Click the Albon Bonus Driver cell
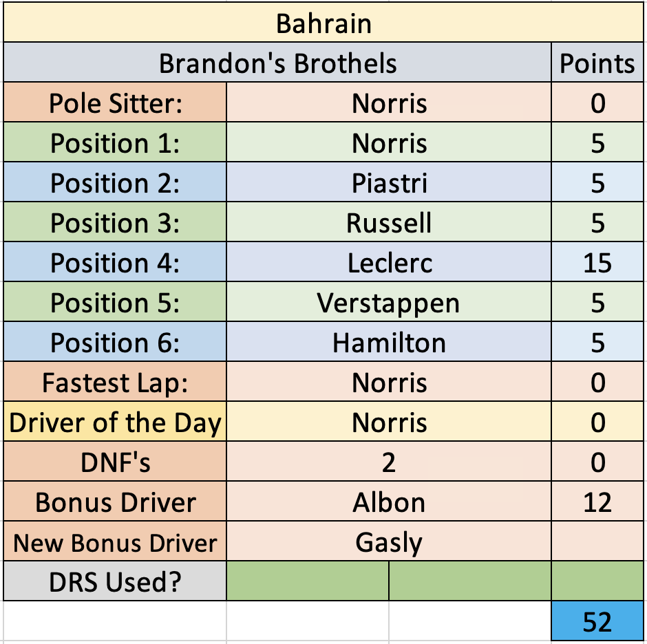This screenshot has height=644, width=647. (389, 502)
